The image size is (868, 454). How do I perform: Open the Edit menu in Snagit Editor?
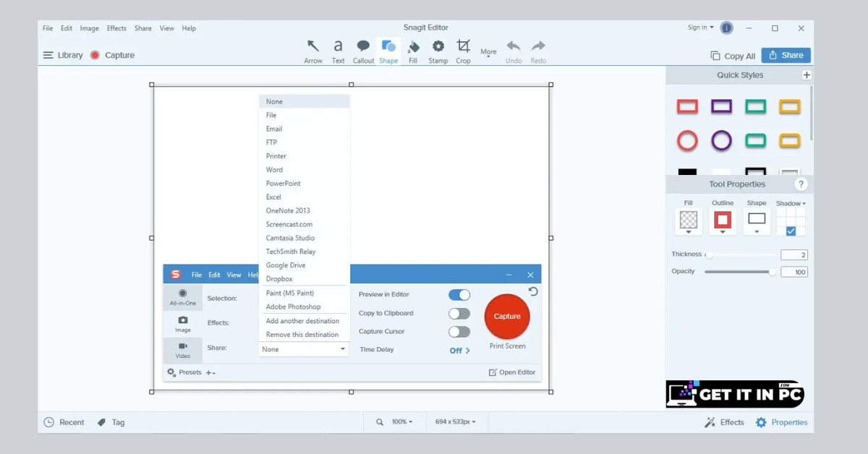(67, 28)
